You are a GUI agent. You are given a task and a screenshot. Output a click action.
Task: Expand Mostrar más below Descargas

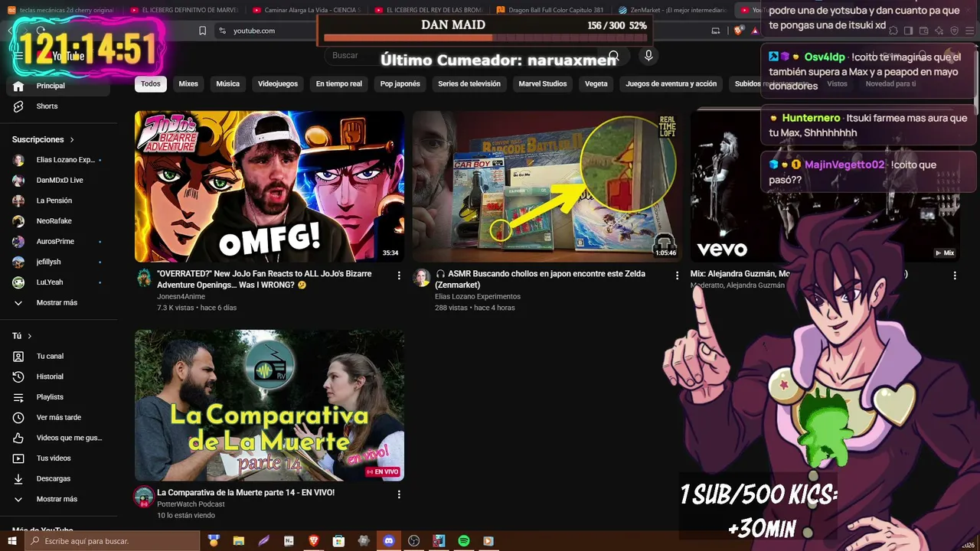pyautogui.click(x=57, y=499)
